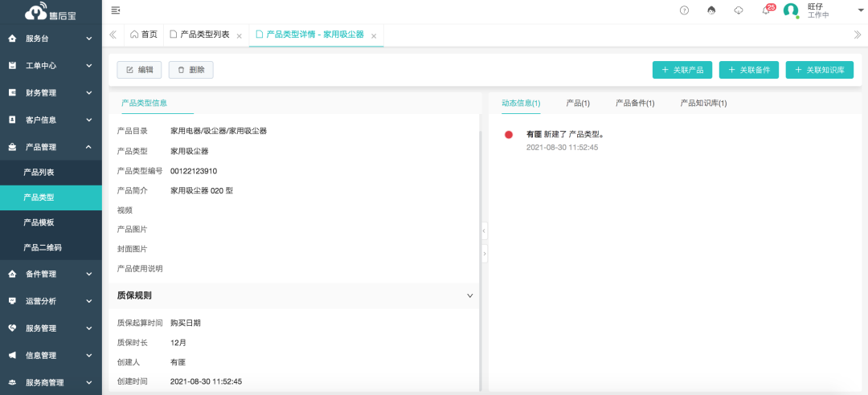Click the 售后宝 logo
Screen dimensions: 868x395
(51, 12)
